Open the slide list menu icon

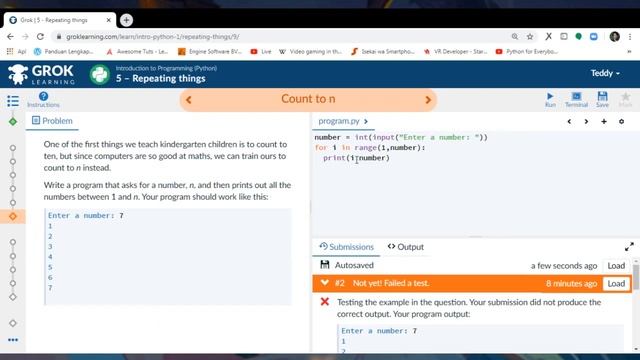[x=13, y=100]
